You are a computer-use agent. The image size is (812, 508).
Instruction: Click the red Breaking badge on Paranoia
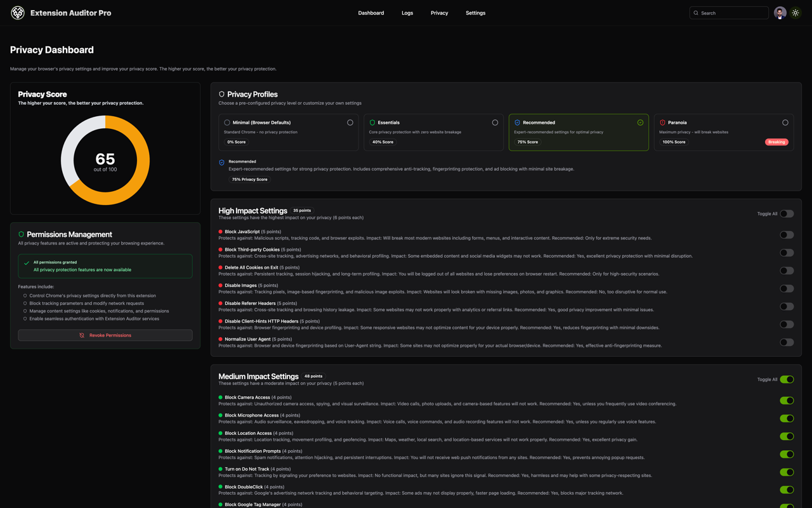coord(776,142)
